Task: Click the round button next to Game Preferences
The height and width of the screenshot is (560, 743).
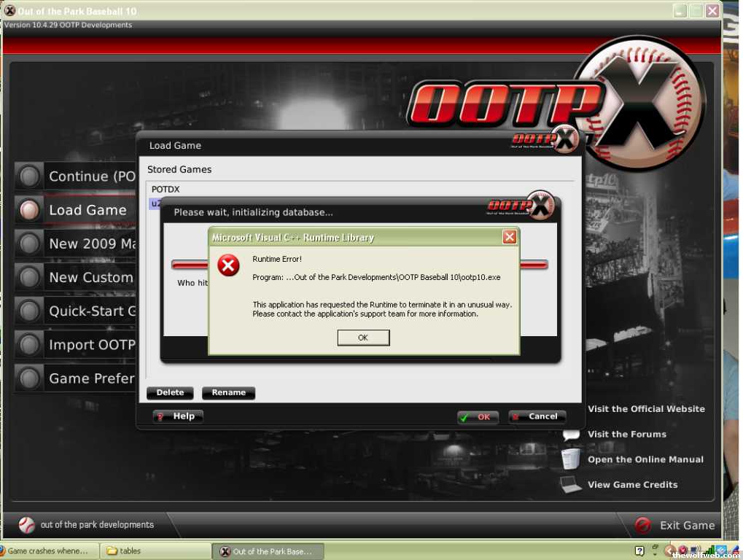Action: (30, 378)
